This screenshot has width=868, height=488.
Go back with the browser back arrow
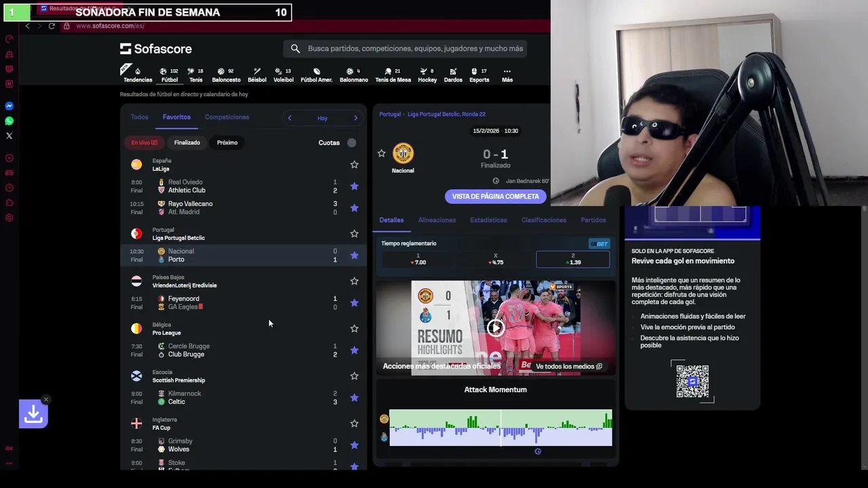[x=27, y=26]
